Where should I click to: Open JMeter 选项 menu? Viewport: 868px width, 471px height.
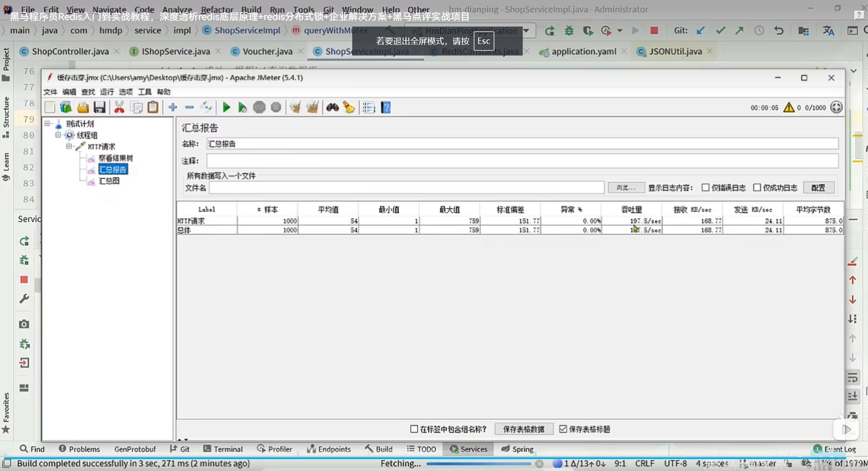pyautogui.click(x=126, y=92)
